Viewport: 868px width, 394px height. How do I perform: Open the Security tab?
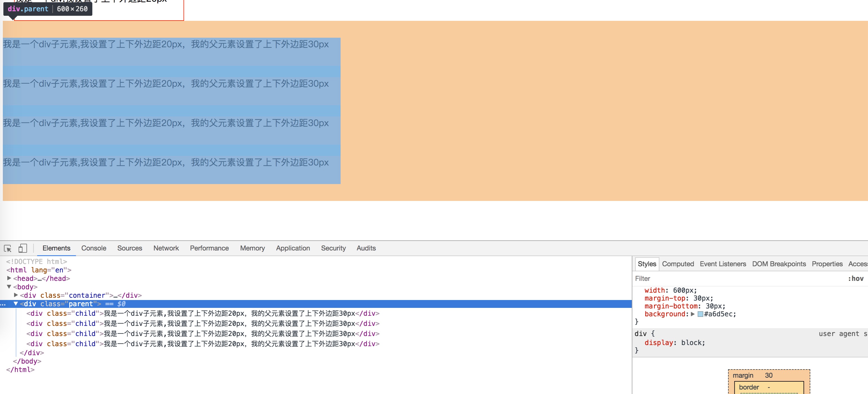click(333, 248)
